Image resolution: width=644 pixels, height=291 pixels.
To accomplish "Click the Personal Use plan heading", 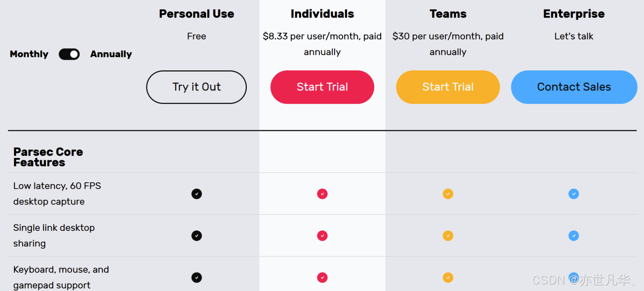I will (197, 14).
